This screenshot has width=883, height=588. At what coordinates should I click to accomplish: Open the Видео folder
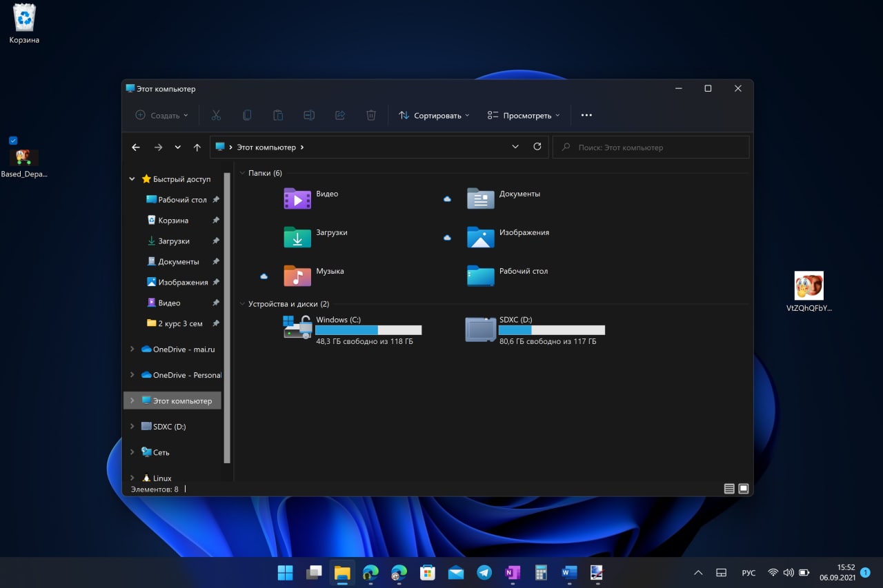click(298, 199)
